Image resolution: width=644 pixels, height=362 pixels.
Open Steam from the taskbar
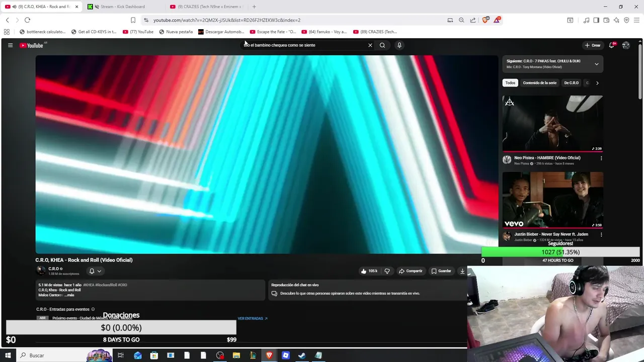(x=302, y=355)
